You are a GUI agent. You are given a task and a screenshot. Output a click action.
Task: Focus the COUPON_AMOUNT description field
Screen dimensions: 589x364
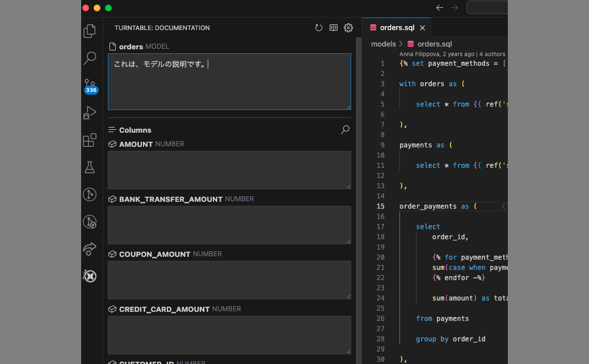click(229, 280)
